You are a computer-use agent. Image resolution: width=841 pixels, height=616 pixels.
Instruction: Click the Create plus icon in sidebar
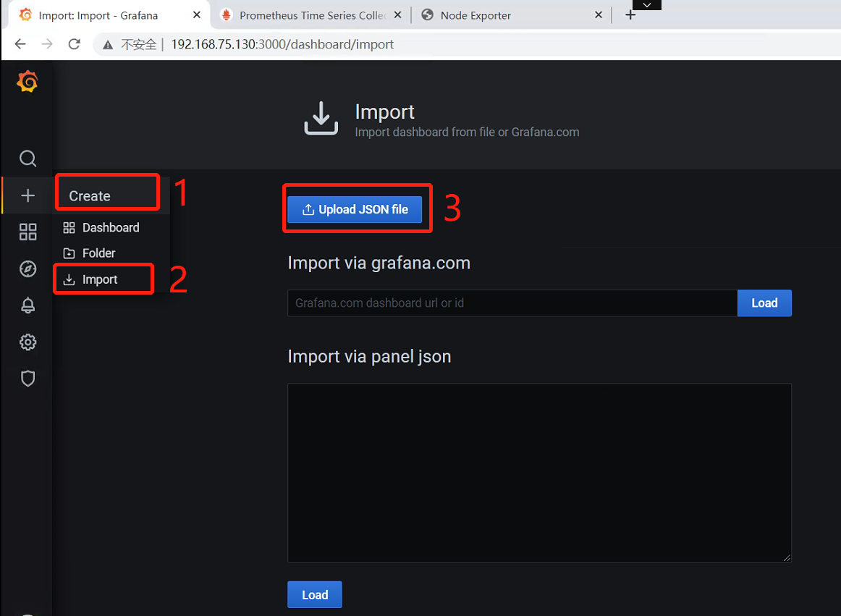coord(28,195)
